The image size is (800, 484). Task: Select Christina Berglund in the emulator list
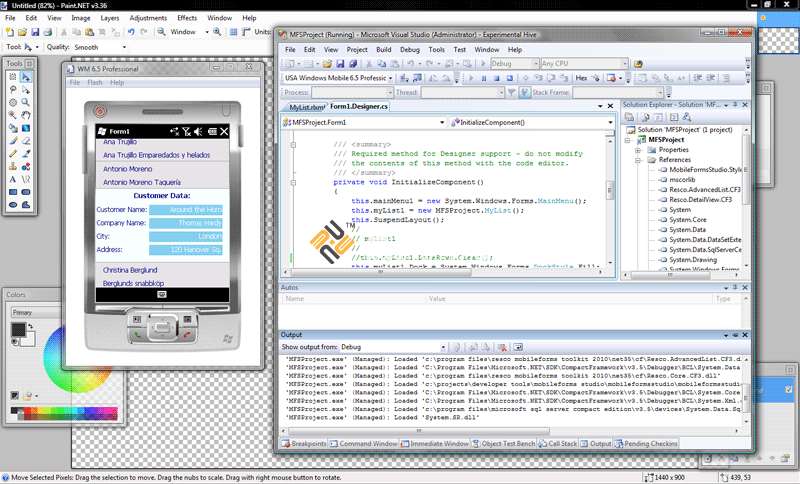(128, 270)
